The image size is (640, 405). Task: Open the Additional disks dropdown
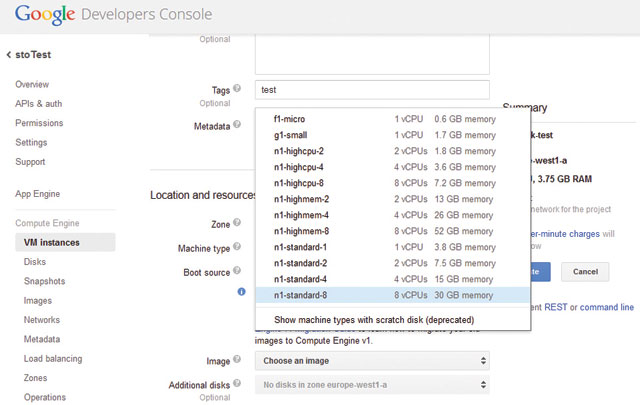coord(372,385)
